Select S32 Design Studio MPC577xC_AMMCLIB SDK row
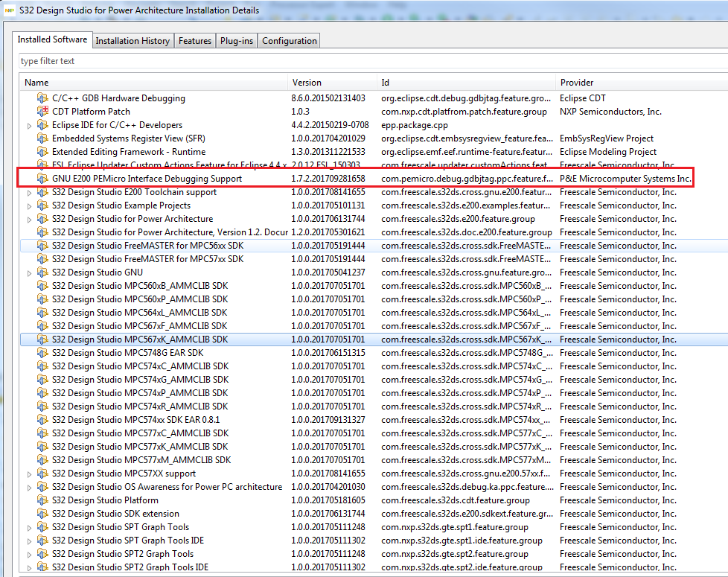Viewport: 728px width, 577px height. 374,433
